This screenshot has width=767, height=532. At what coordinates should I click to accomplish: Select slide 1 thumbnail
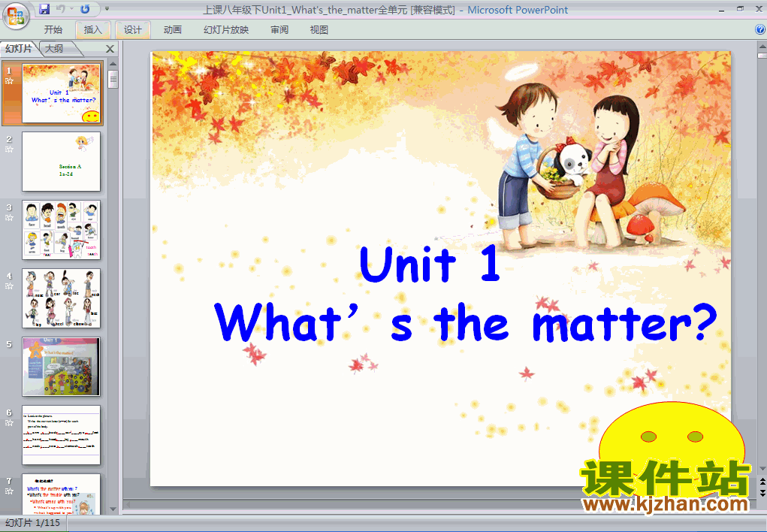pos(61,93)
